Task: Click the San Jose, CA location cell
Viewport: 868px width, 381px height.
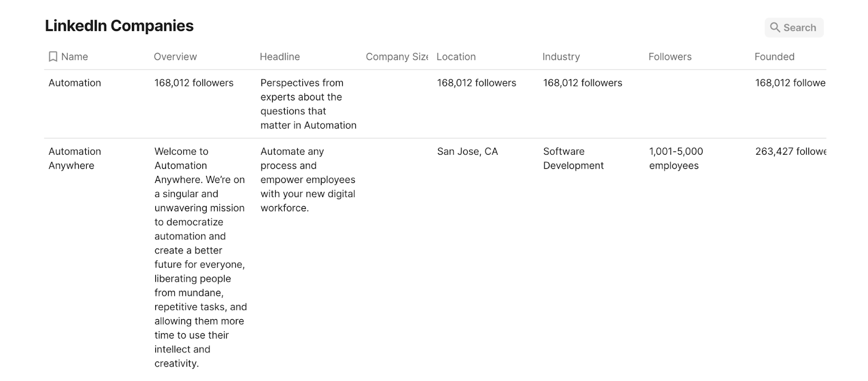Action: (467, 152)
